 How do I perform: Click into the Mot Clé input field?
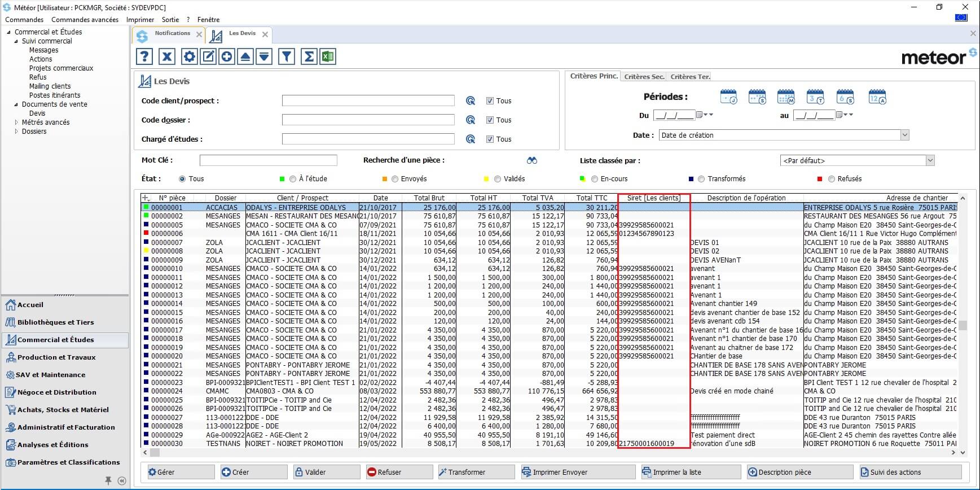tap(268, 160)
